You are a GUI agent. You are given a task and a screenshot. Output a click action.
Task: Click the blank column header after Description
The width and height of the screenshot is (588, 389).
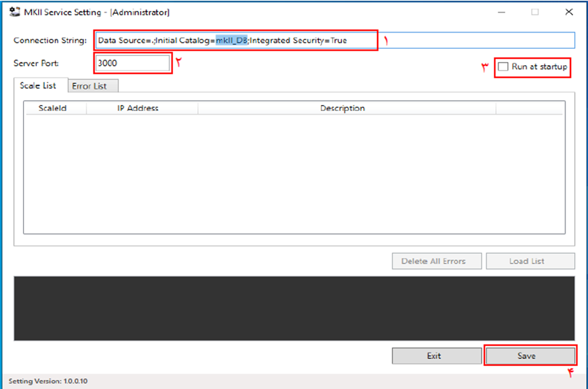point(529,109)
